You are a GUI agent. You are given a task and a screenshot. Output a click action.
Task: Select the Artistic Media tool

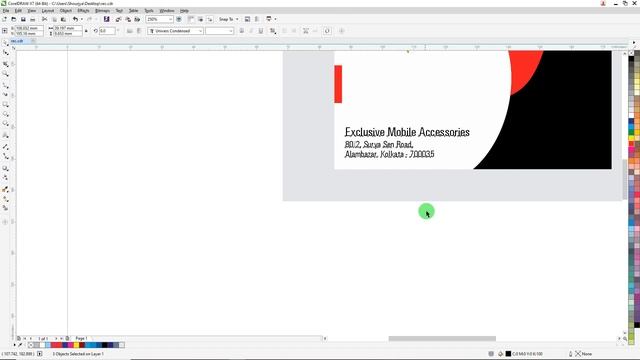[x=5, y=94]
